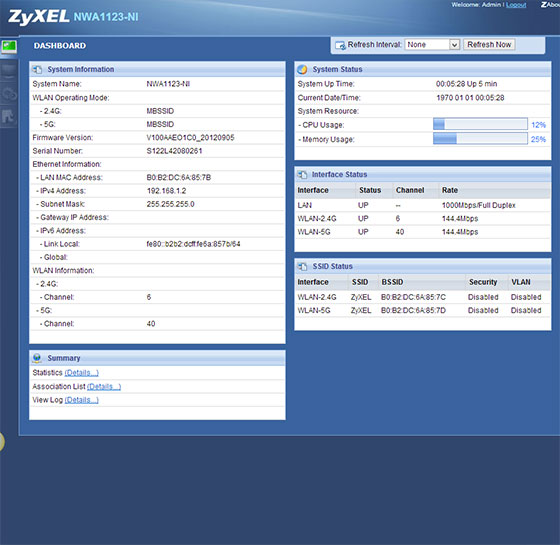Click BSSID B0:B2:DC:6A:85:7D
The image size is (560, 545).
click(x=413, y=310)
